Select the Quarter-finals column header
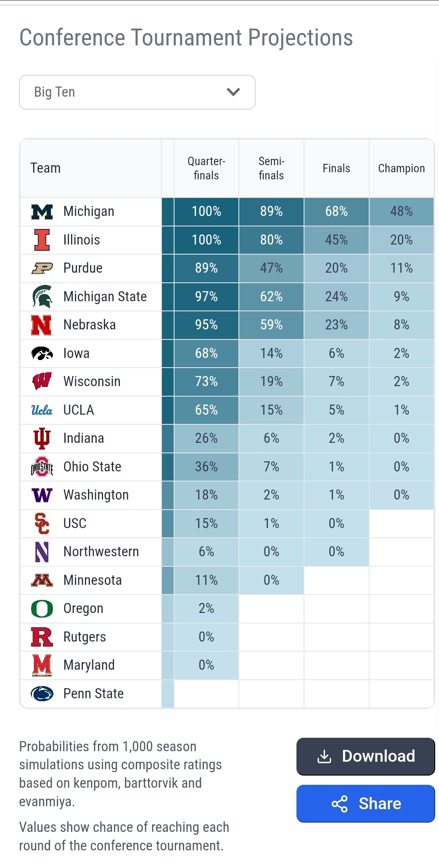439x868 pixels. (206, 168)
